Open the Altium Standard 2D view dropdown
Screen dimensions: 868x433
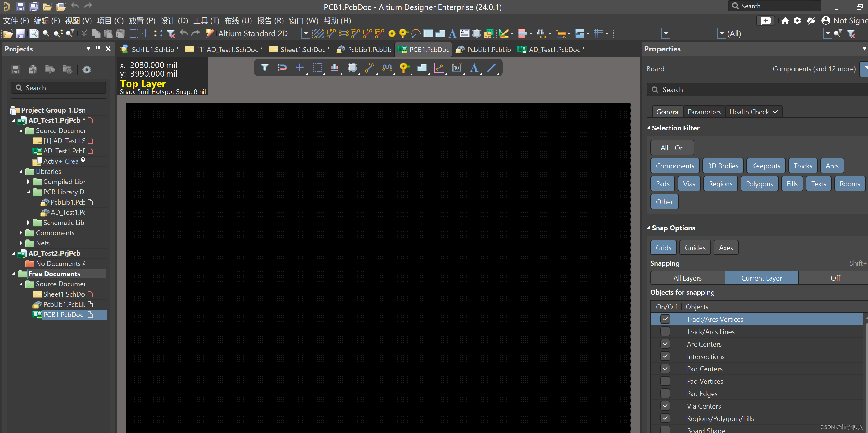tap(306, 33)
